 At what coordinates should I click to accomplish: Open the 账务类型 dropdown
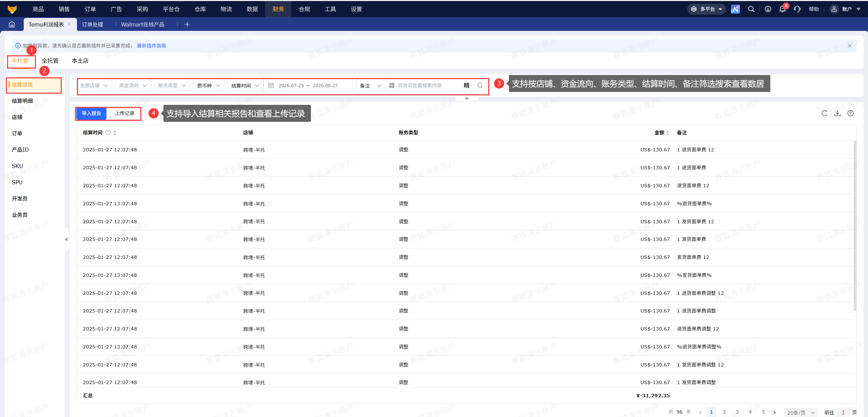[x=172, y=86]
